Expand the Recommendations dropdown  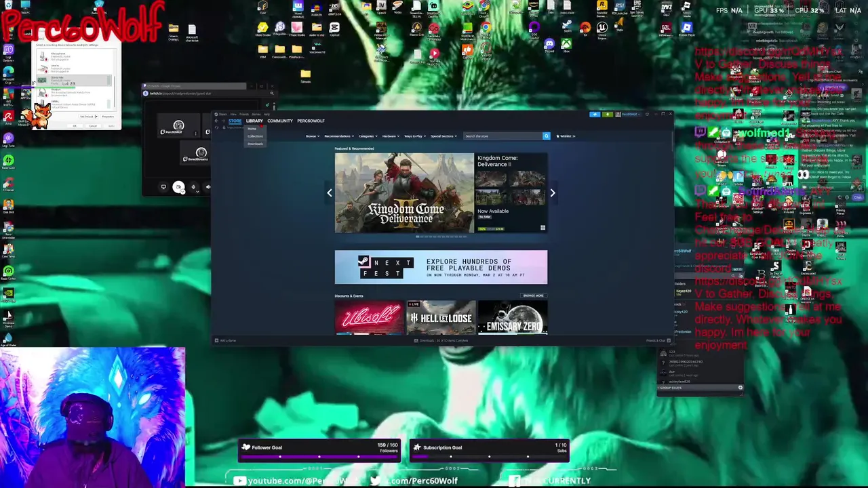[x=339, y=136]
